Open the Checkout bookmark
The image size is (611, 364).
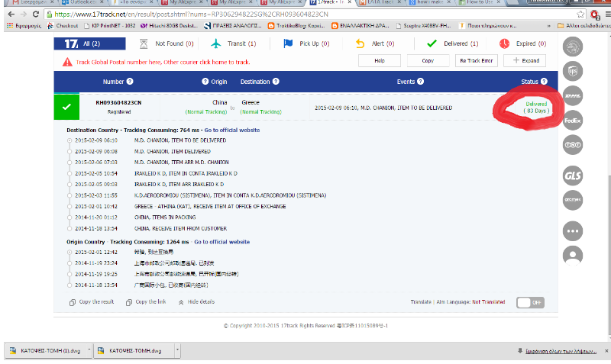[x=63, y=26]
